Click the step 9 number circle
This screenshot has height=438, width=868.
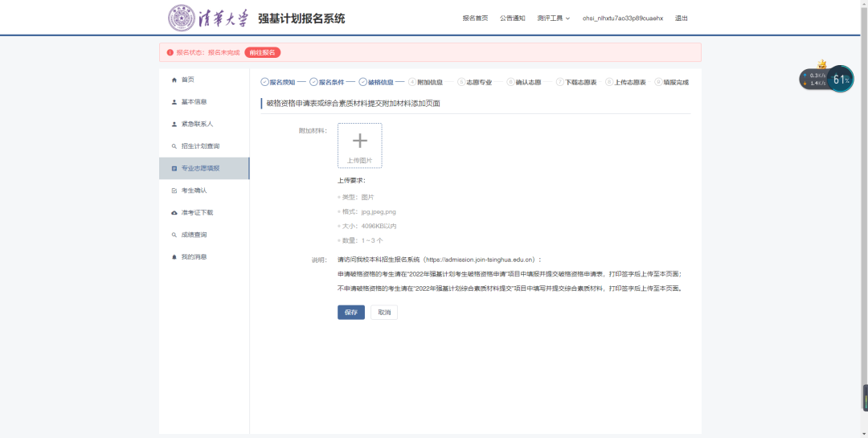pyautogui.click(x=659, y=82)
